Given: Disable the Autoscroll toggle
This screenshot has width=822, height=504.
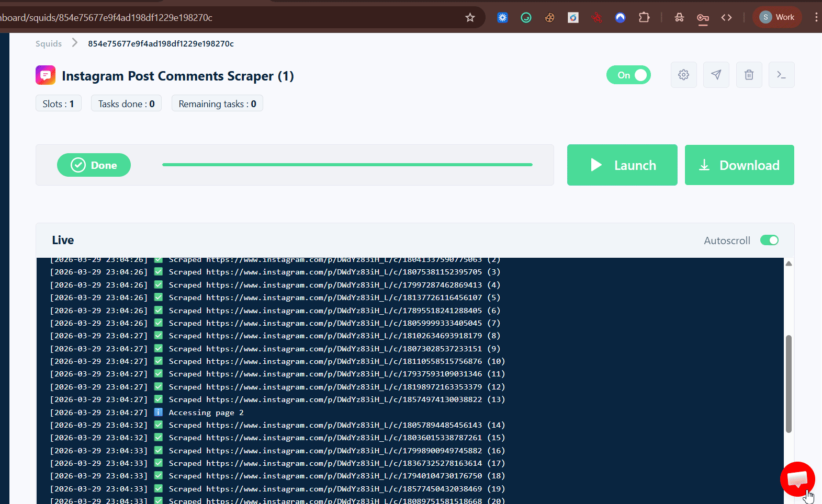Looking at the screenshot, I should (769, 240).
